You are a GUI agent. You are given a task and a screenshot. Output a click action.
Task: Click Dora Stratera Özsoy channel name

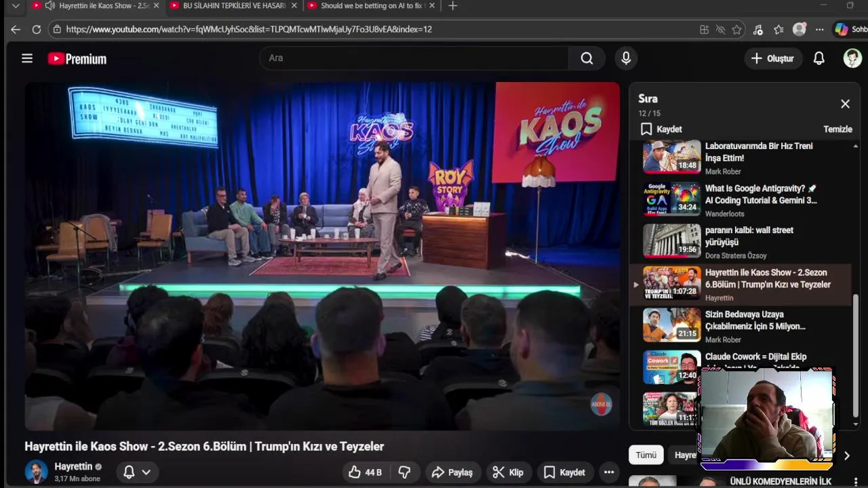[x=736, y=256]
